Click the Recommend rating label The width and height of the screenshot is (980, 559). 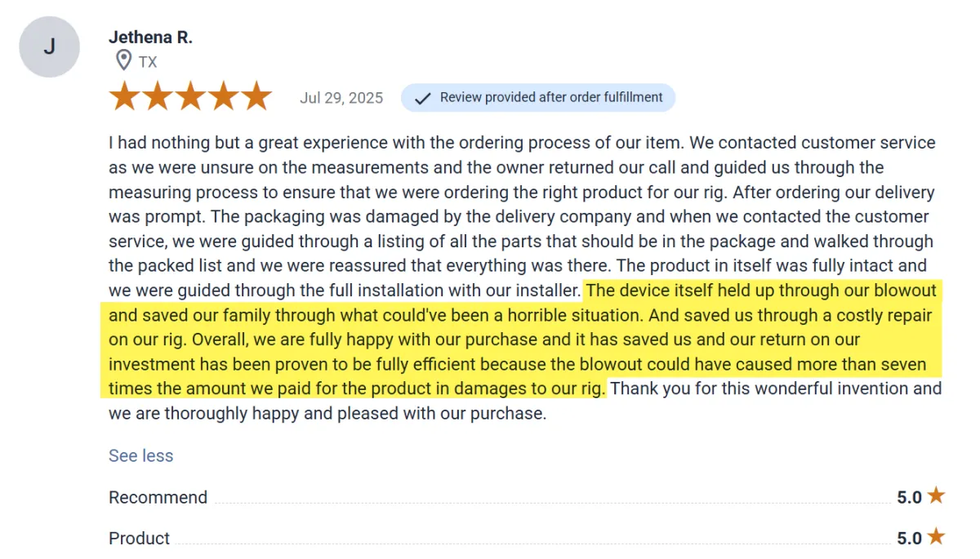(158, 497)
